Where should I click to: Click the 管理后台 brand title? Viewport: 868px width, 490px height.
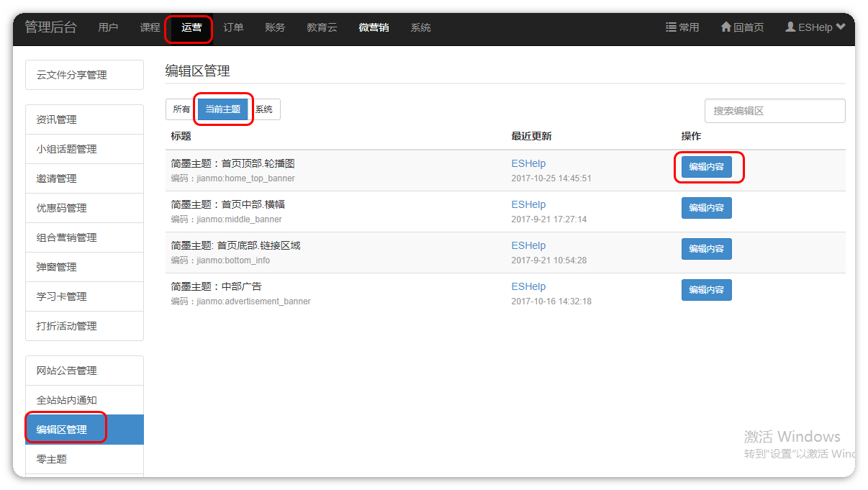pyautogui.click(x=50, y=27)
